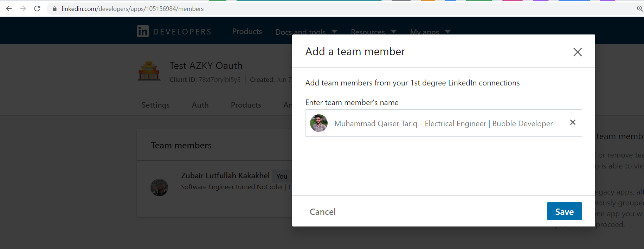The width and height of the screenshot is (644, 249).
Task: Click the browser forward arrow
Action: tap(23, 8)
